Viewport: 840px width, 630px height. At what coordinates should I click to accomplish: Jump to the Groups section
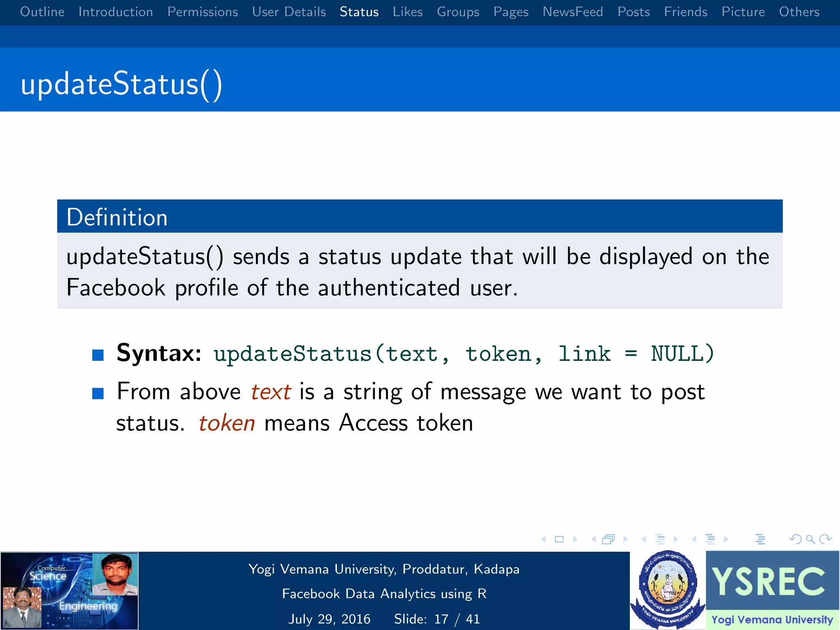(x=458, y=12)
